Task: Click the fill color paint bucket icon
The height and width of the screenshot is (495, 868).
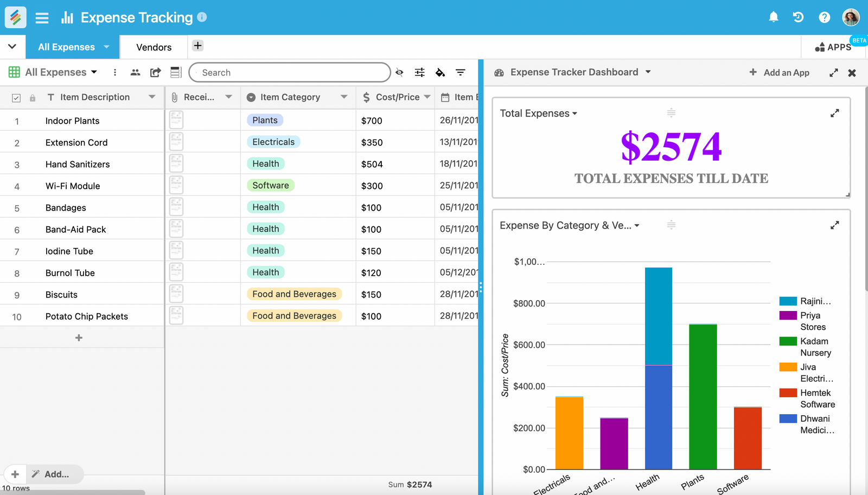Action: (x=440, y=72)
